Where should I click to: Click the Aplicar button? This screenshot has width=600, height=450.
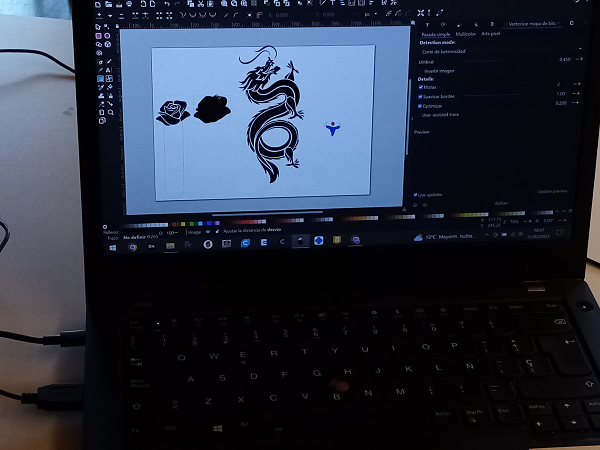[501, 203]
